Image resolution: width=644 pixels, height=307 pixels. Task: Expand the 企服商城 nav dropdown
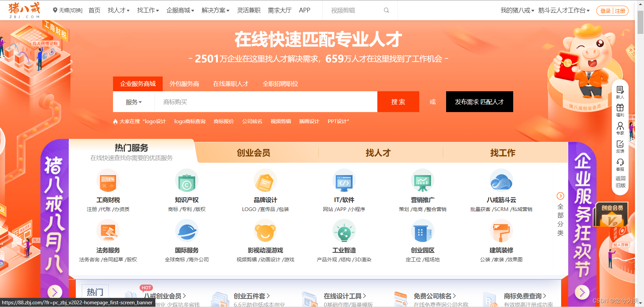(180, 10)
